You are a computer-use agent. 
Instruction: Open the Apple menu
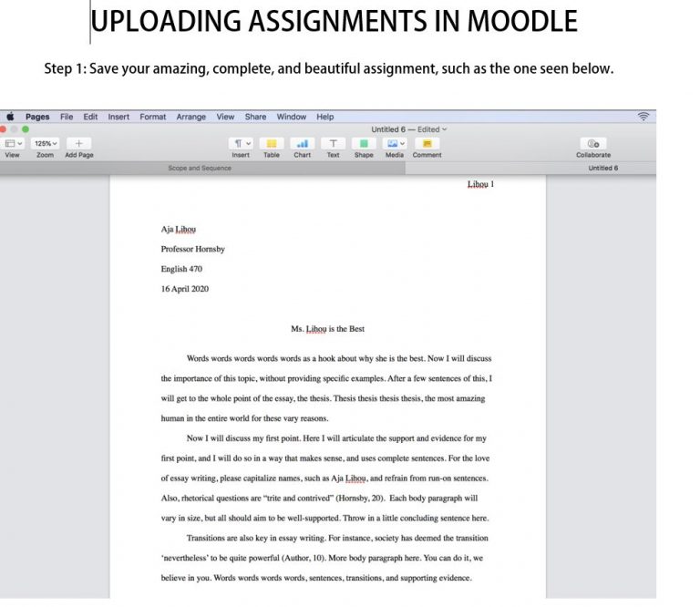pyautogui.click(x=10, y=117)
